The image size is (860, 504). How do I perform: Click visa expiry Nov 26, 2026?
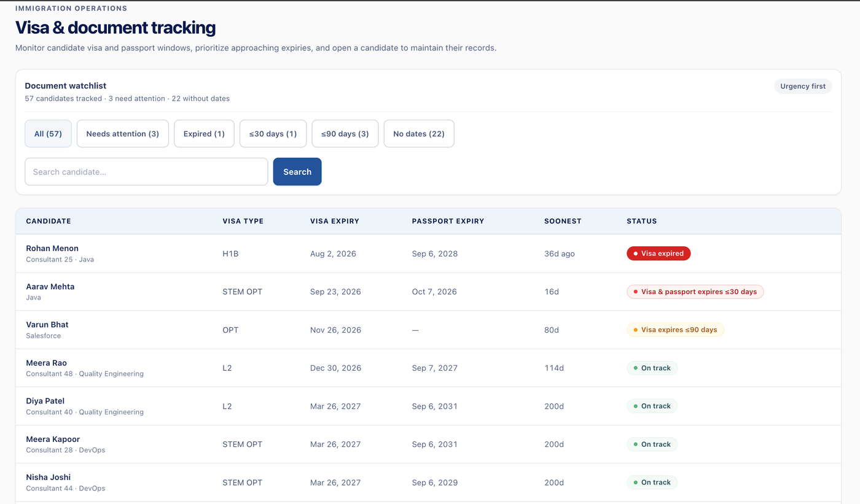point(335,330)
